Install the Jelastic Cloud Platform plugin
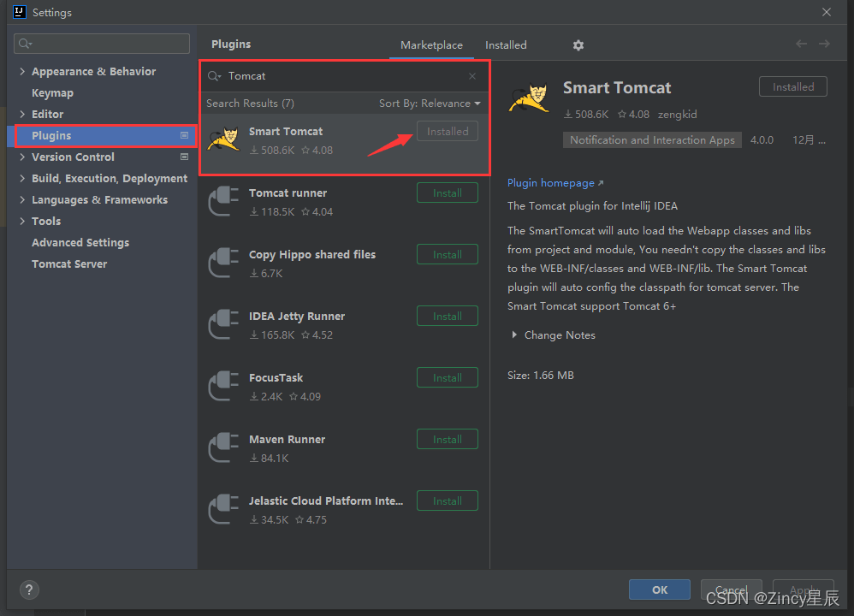The image size is (854, 616). (448, 500)
